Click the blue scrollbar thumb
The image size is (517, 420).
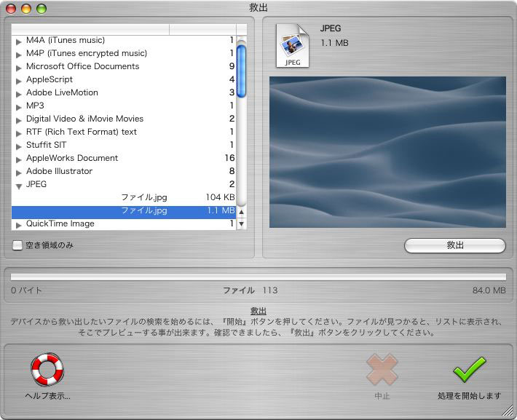241,71
